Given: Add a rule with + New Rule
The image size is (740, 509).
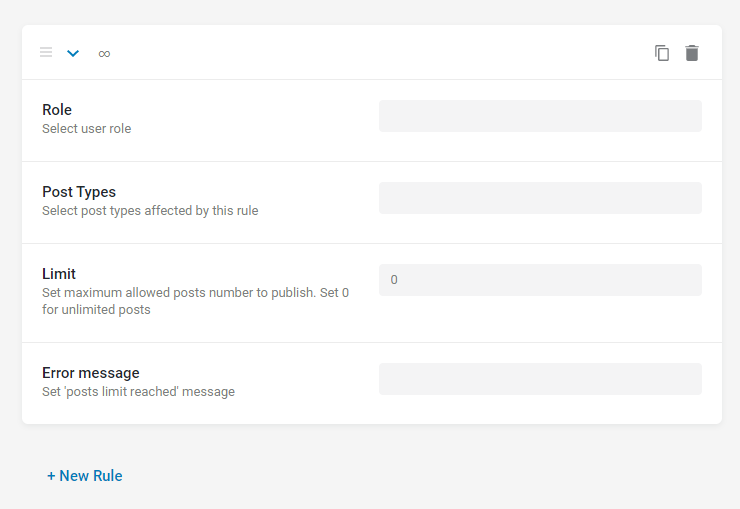Looking at the screenshot, I should point(84,476).
